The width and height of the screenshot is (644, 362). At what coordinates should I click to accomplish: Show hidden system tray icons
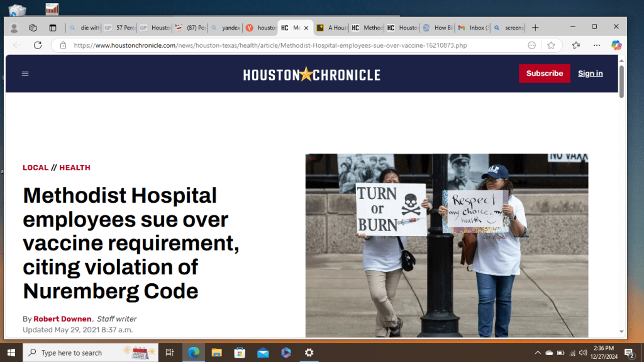(538, 353)
